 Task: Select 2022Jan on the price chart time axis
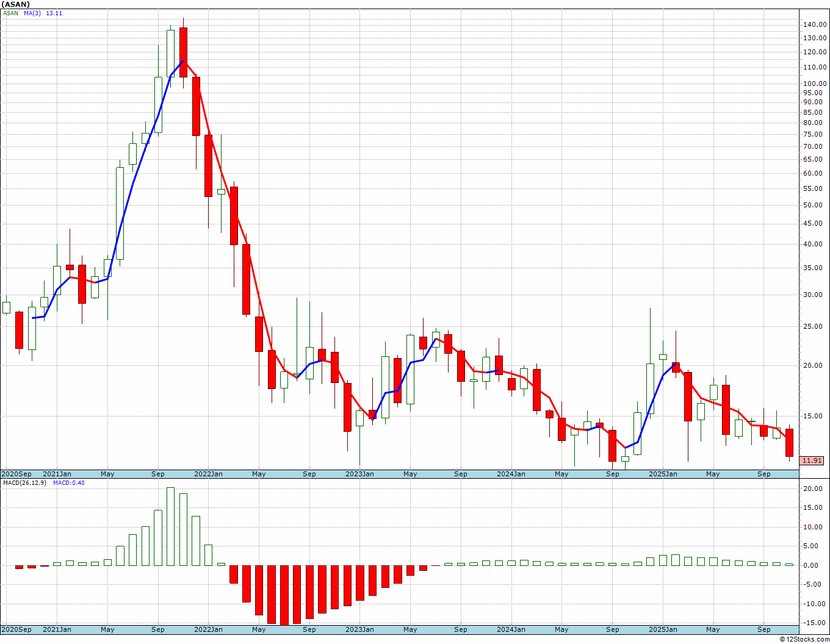point(208,474)
